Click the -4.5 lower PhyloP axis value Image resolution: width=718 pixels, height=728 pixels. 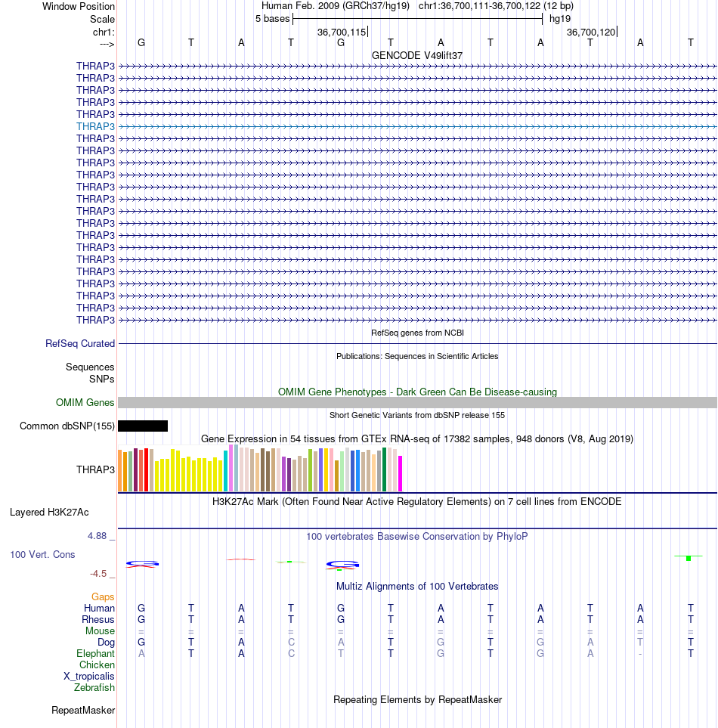(x=98, y=574)
